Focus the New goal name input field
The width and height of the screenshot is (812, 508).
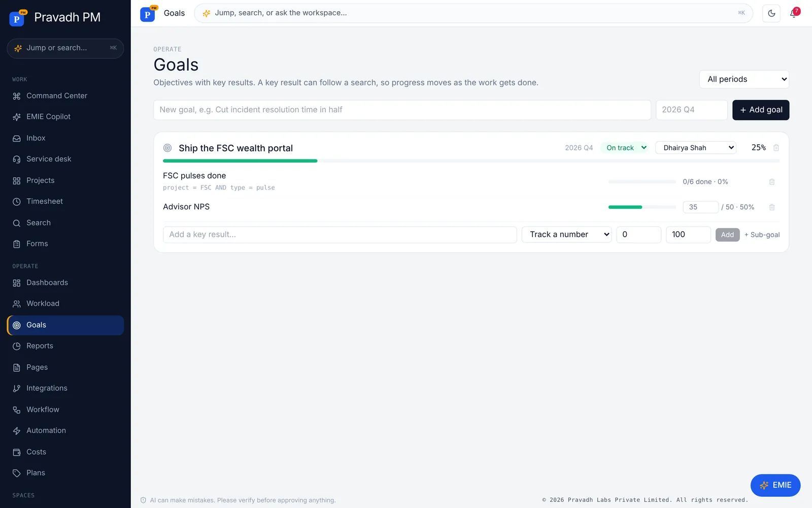pos(402,110)
